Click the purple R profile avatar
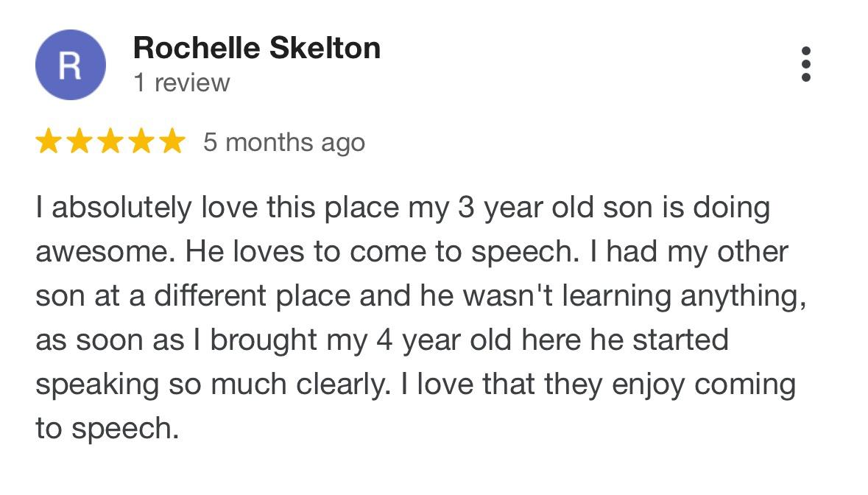The image size is (868, 495). pyautogui.click(x=70, y=65)
